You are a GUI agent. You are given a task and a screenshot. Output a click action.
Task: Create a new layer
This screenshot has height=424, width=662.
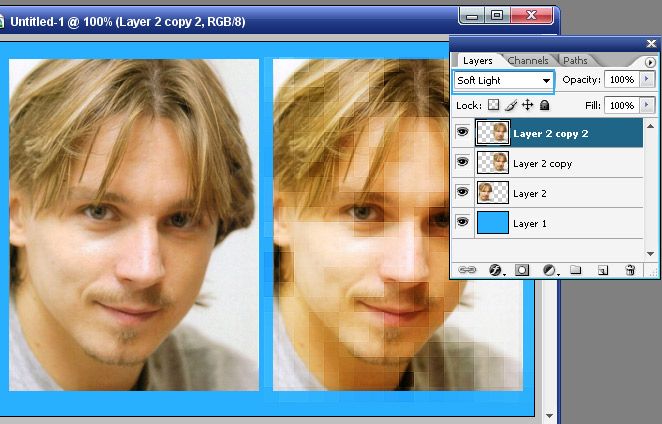[603, 270]
